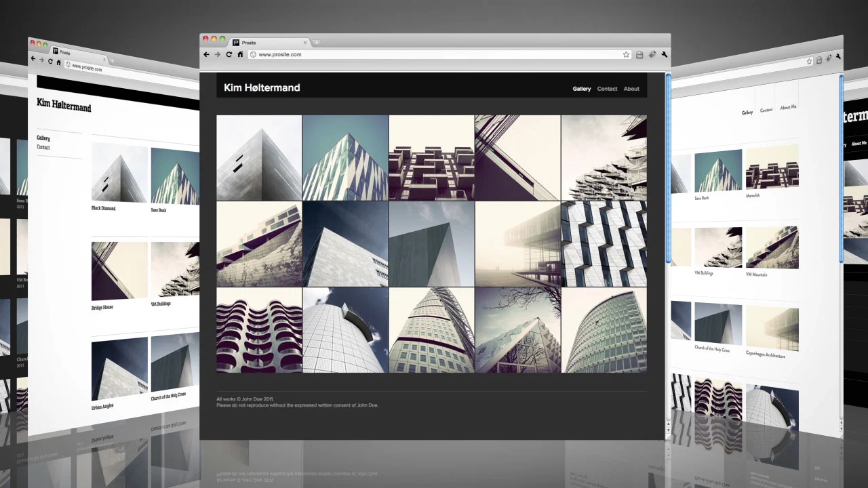Image resolution: width=868 pixels, height=488 pixels.
Task: Click the forward arrow in center browser
Action: (x=217, y=54)
